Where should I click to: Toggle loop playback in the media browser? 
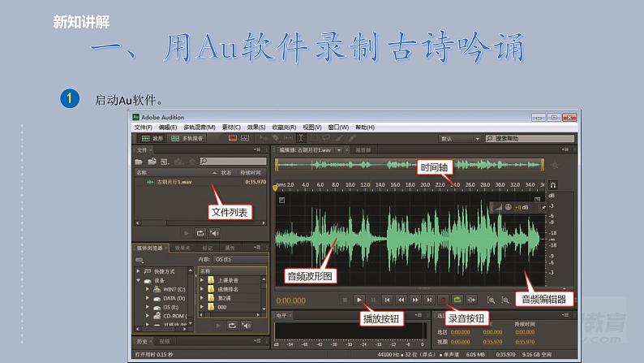click(232, 326)
